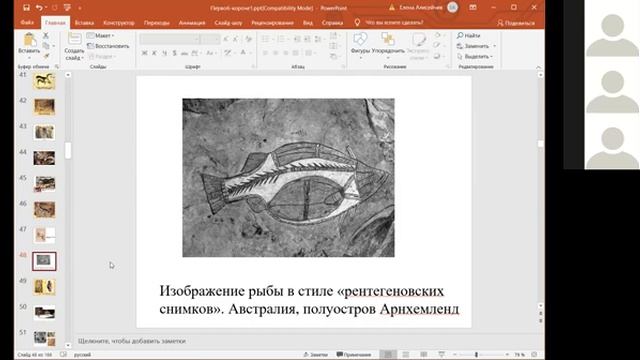640x360 pixels.
Task: Open Примечания comments from status bar
Action: click(353, 355)
